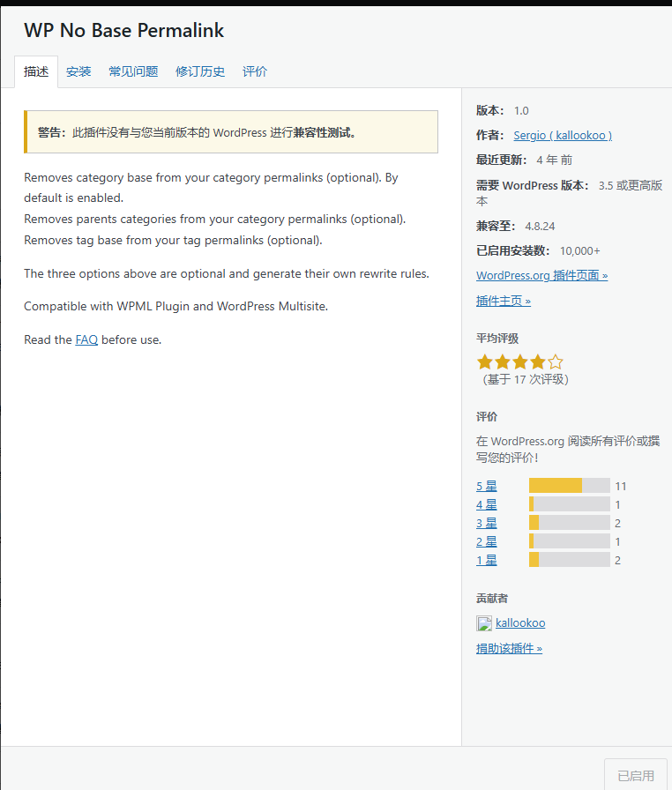Follow the FAQ link in description

click(x=86, y=339)
